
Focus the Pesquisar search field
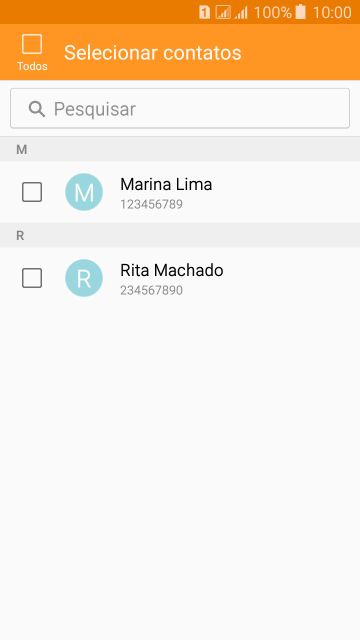[180, 108]
